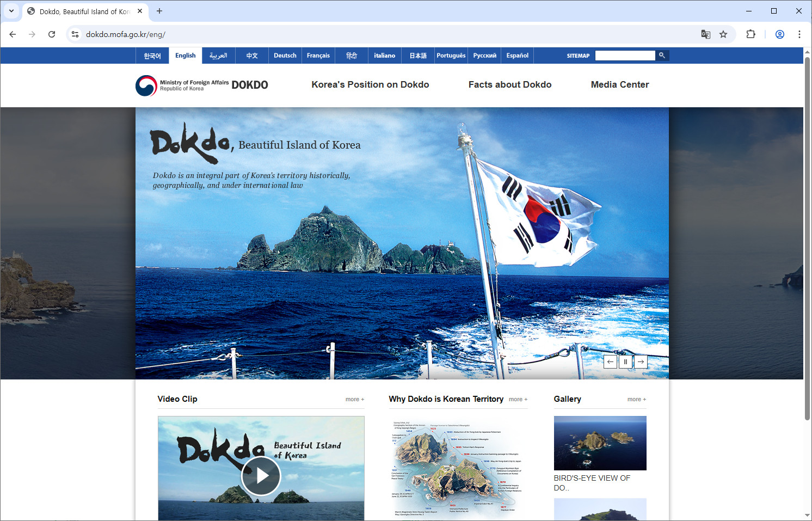The image size is (812, 521).
Task: Open the Media Center menu
Action: 620,84
